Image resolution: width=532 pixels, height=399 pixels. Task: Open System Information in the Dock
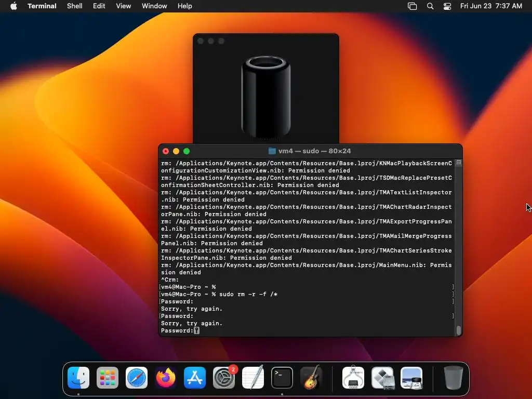pyautogui.click(x=353, y=378)
